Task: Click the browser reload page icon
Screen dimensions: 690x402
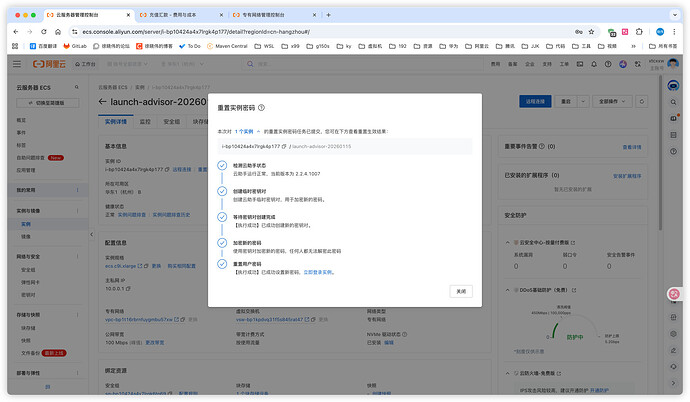Action: 46,31
